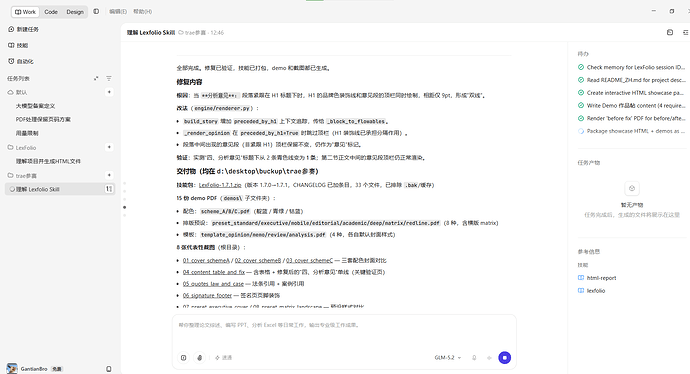Select the 理解 Lexfolio Skill task row
Image resolution: width=690 pixels, height=374 pixels.
point(59,189)
